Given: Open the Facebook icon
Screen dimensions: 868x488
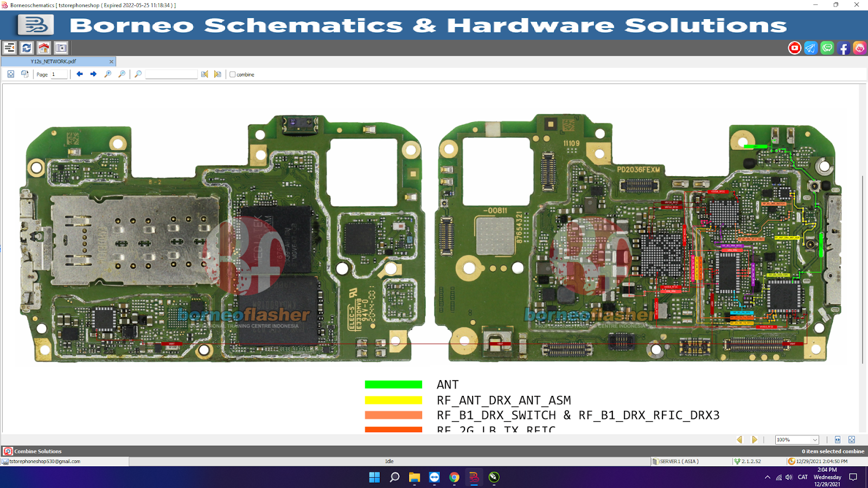Looking at the screenshot, I should point(844,48).
